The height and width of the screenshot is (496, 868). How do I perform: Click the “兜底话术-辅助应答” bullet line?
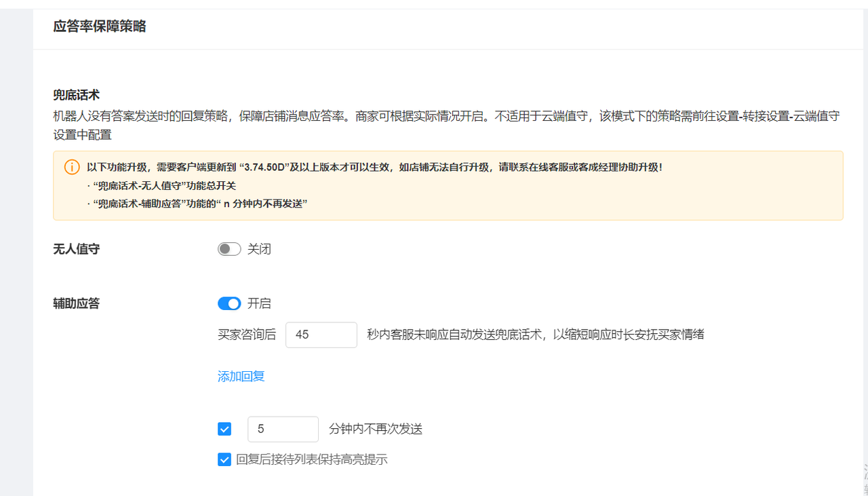(197, 204)
